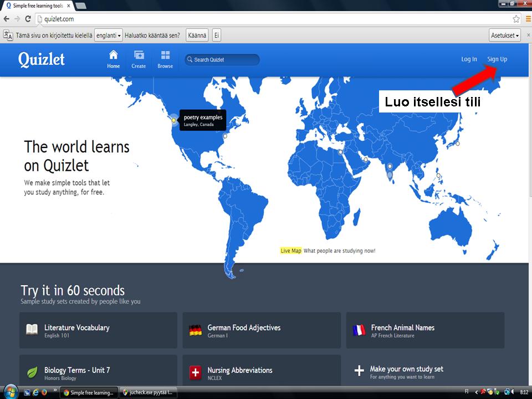Click the Quizlet logo

point(42,59)
